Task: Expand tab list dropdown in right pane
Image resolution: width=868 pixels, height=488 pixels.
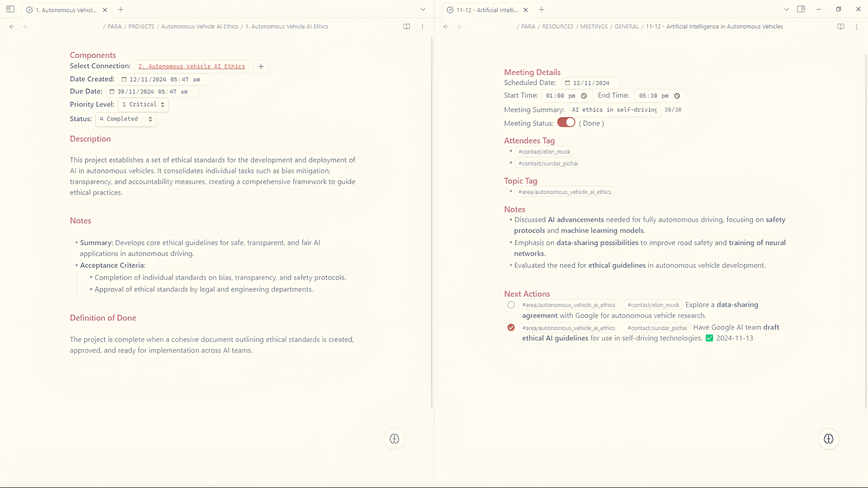Action: tap(787, 10)
